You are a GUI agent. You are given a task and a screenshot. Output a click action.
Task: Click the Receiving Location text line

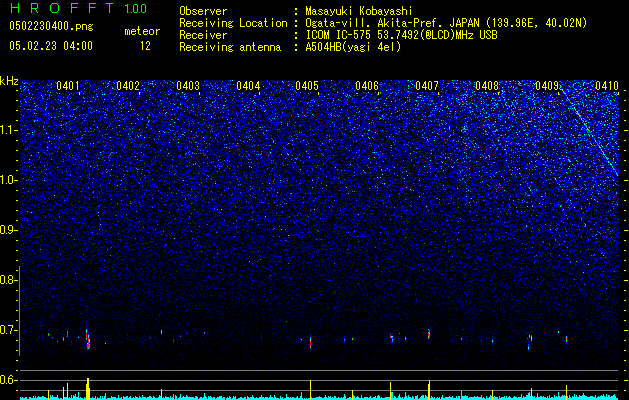tap(383, 23)
